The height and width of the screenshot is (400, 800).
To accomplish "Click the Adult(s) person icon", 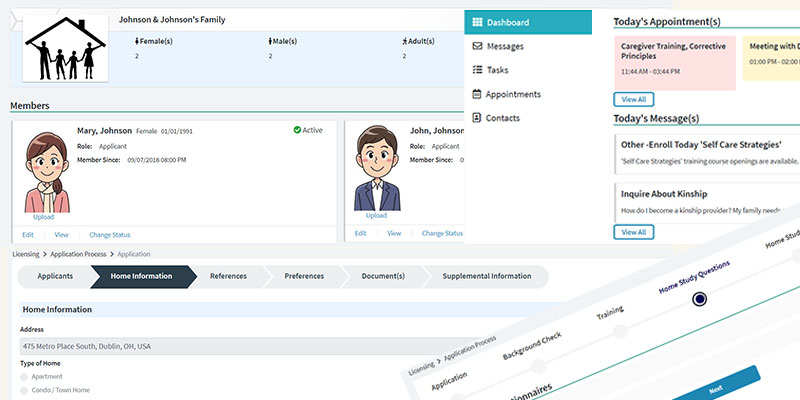I will pyautogui.click(x=405, y=41).
